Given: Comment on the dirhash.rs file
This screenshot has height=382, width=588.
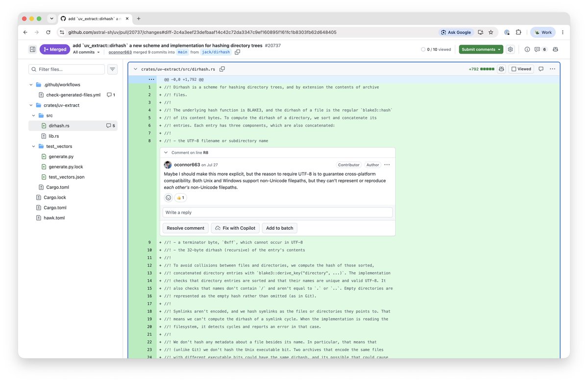Looking at the screenshot, I should point(541,69).
